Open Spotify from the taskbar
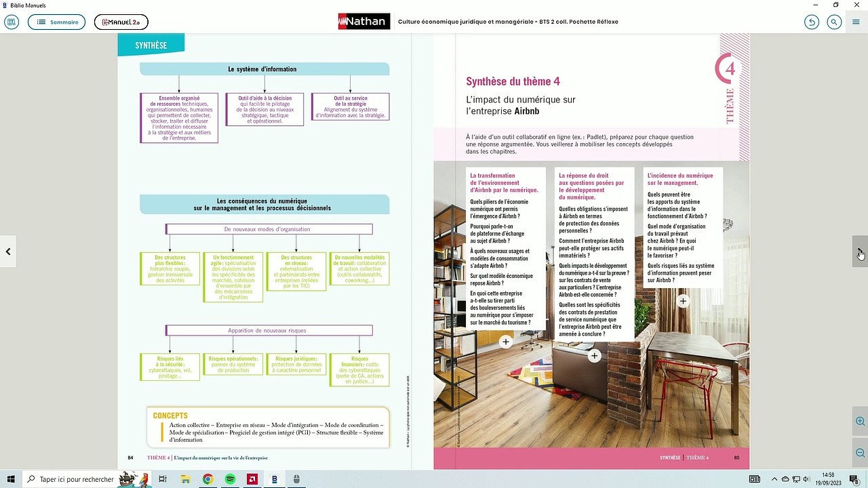Image resolution: width=868 pixels, height=488 pixels. tap(230, 479)
